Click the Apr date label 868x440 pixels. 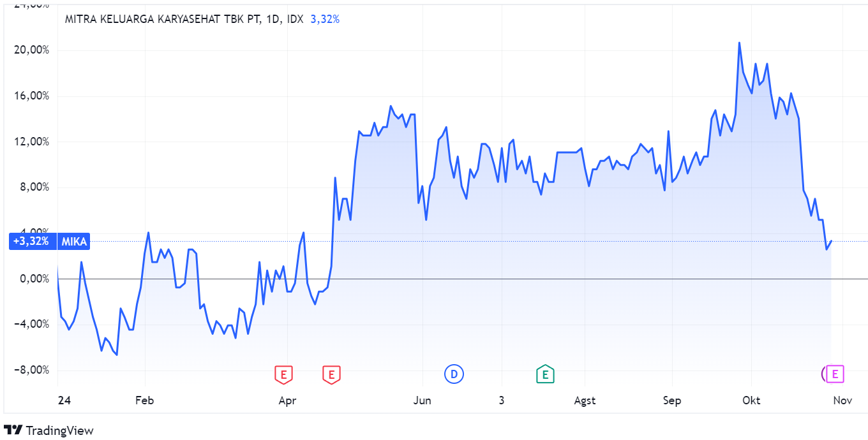(x=288, y=400)
